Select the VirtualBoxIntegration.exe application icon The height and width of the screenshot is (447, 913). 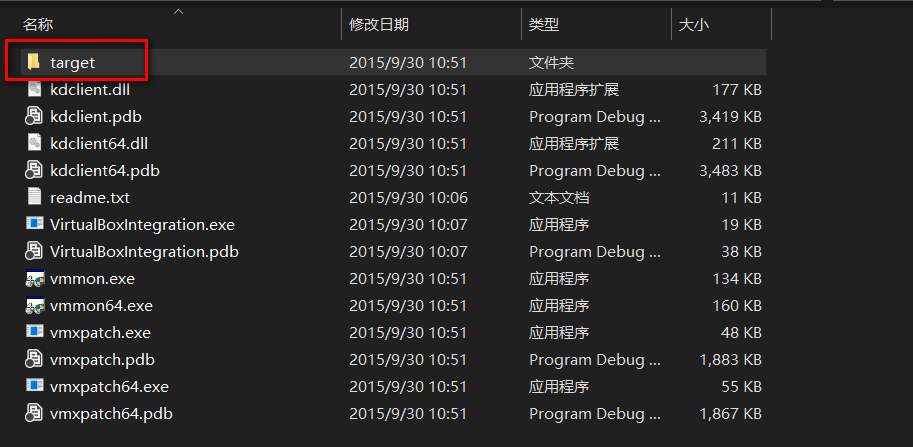click(x=34, y=224)
